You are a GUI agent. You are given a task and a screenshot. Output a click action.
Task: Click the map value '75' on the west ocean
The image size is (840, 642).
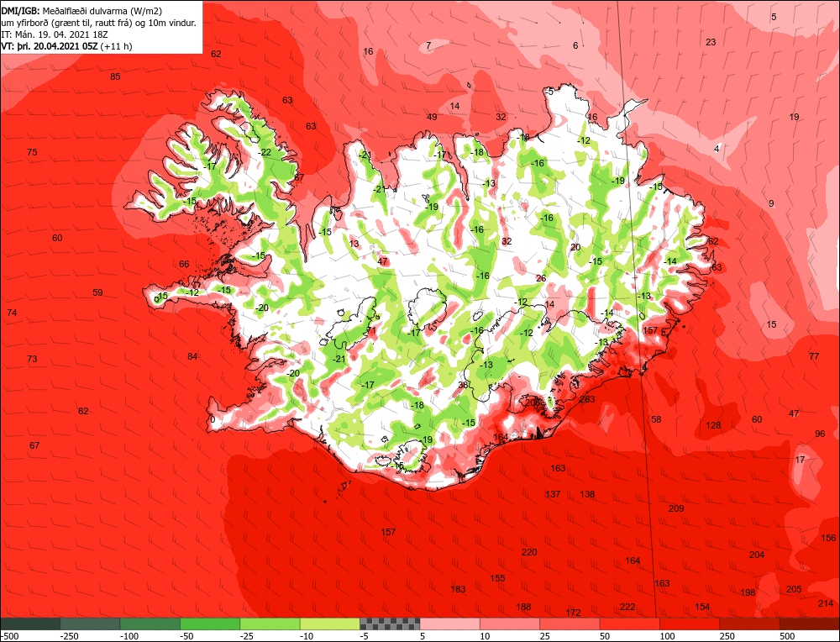(32, 152)
